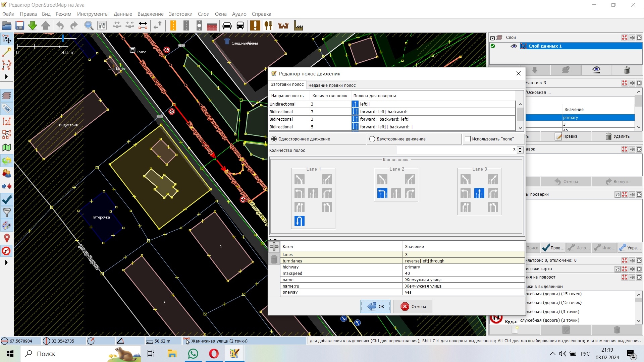Image resolution: width=644 pixels, height=362 pixels.
Task: Enable the Использовать "none" checkbox
Action: point(468,139)
